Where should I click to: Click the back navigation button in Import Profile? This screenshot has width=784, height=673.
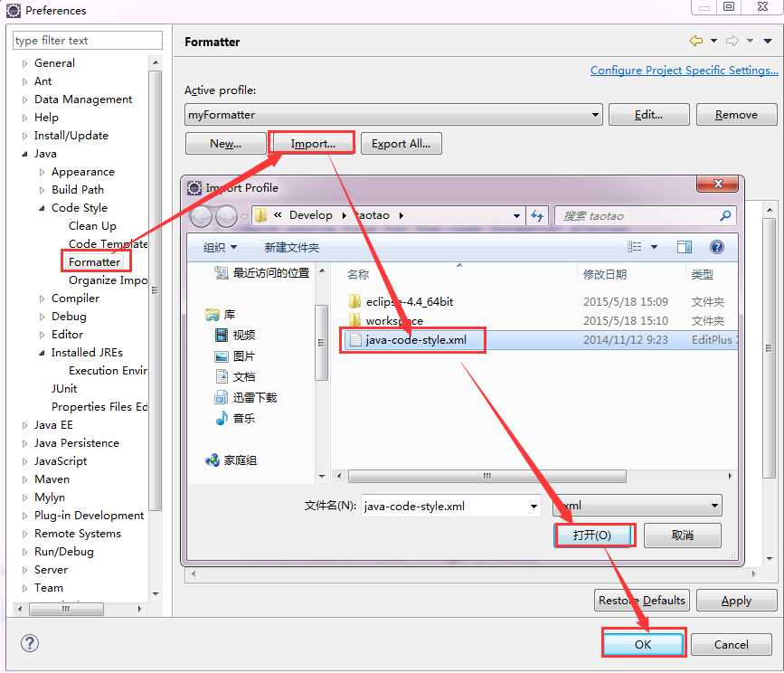[201, 216]
